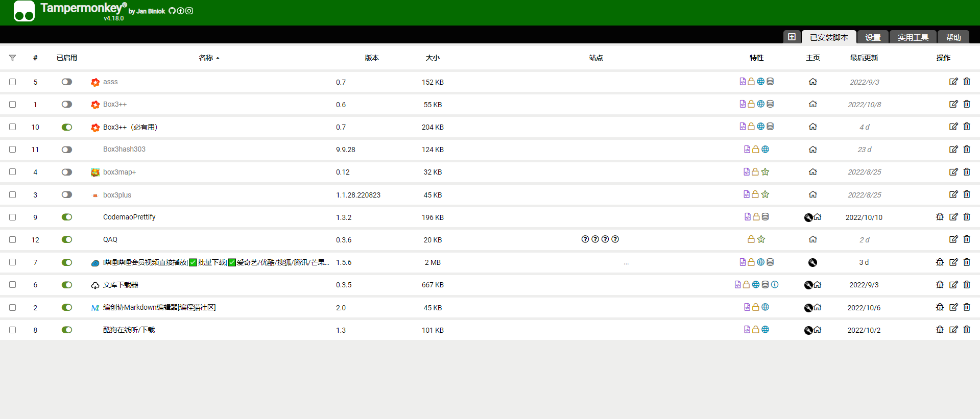Turn off the 文库下载器 script toggle
Screen dimensions: 980x419
(67, 285)
